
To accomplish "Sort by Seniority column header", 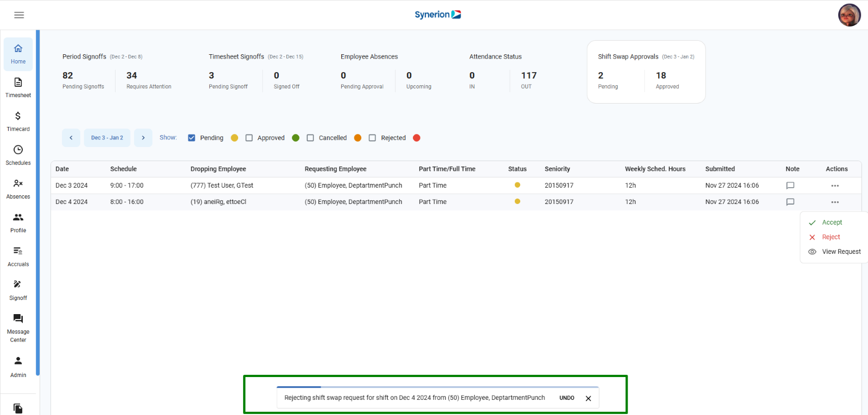I will click(557, 169).
